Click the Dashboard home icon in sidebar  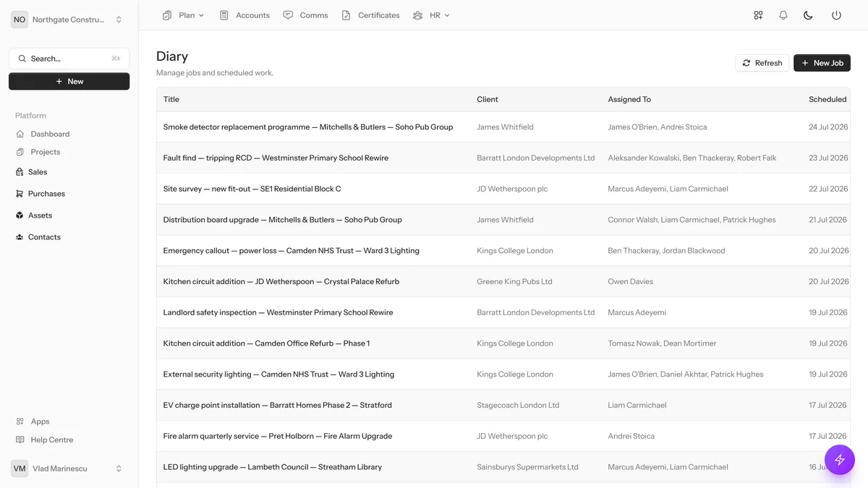point(20,134)
